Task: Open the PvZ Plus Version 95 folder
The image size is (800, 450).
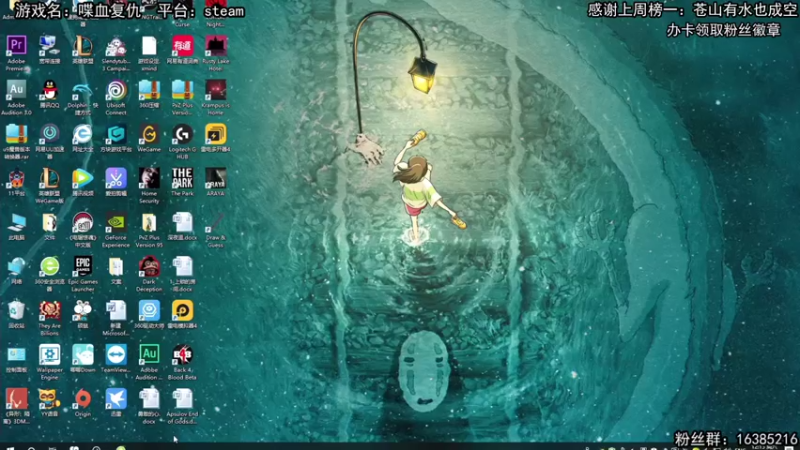Action: 149,223
